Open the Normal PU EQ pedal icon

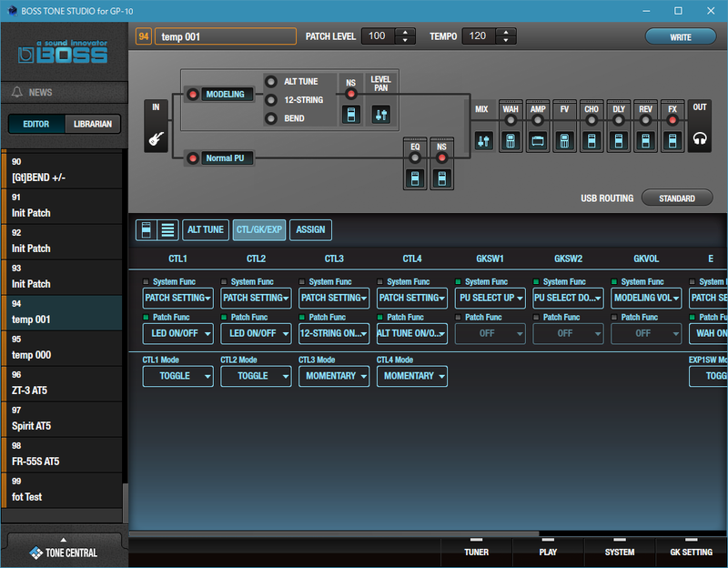pos(415,178)
